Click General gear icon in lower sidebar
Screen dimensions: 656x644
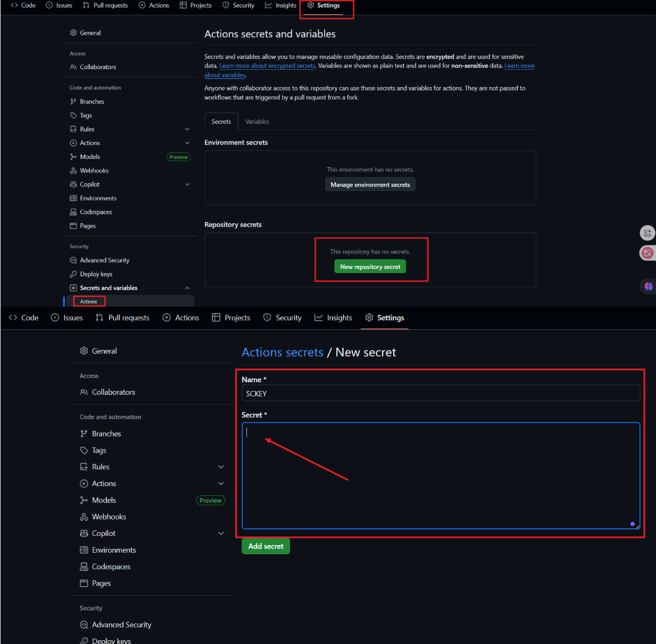(x=84, y=351)
